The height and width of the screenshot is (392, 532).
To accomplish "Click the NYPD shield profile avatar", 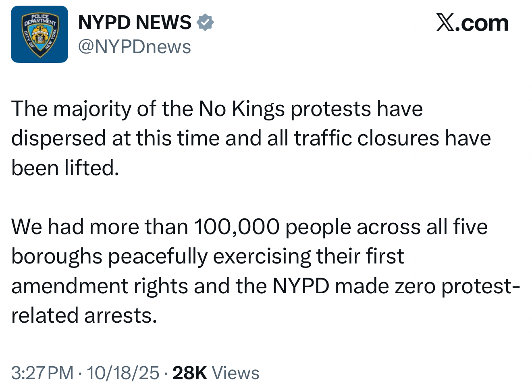I will tap(39, 34).
